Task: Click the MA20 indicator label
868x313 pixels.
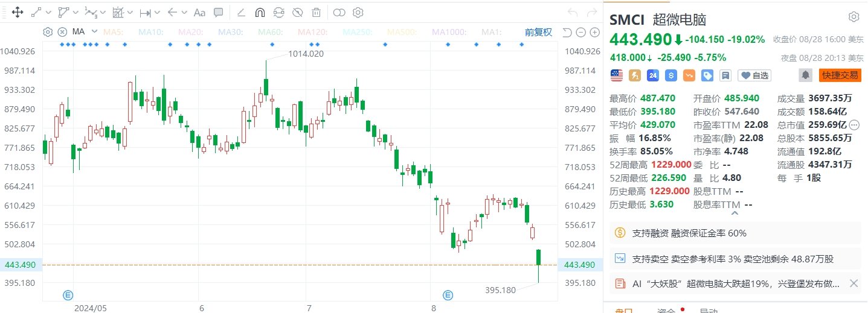Action: tap(190, 32)
